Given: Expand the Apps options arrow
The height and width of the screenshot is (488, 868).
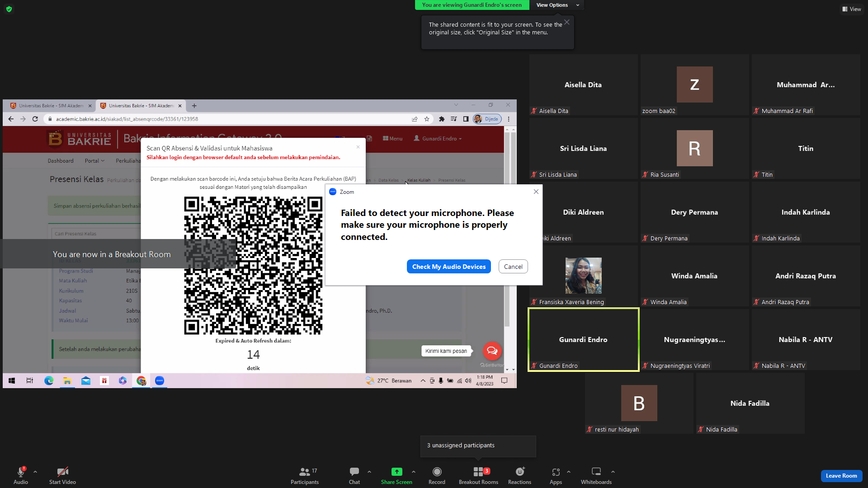Looking at the screenshot, I should click(569, 472).
